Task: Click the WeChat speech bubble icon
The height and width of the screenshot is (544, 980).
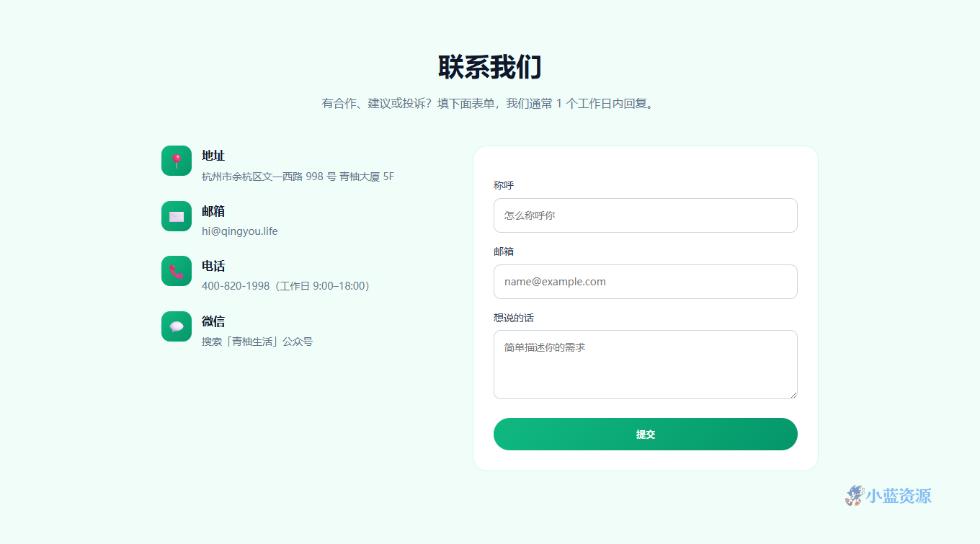Action: coord(177,326)
